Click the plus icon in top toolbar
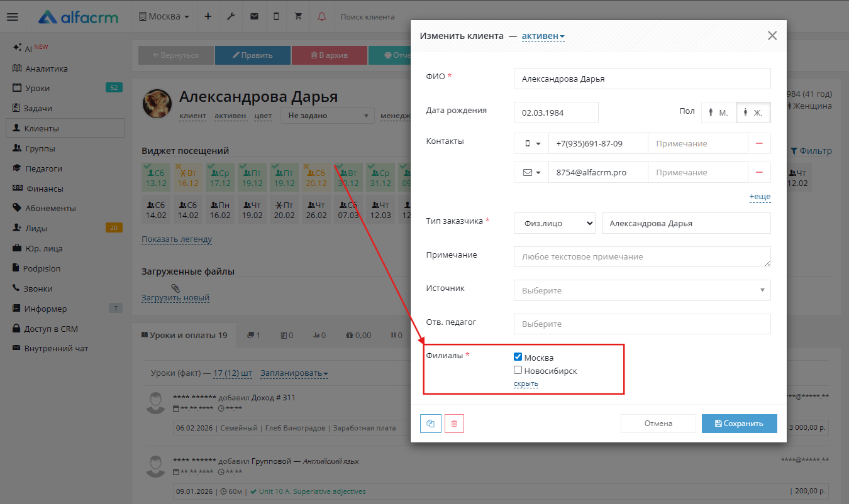Viewport: 849px width, 504px height. coord(208,17)
